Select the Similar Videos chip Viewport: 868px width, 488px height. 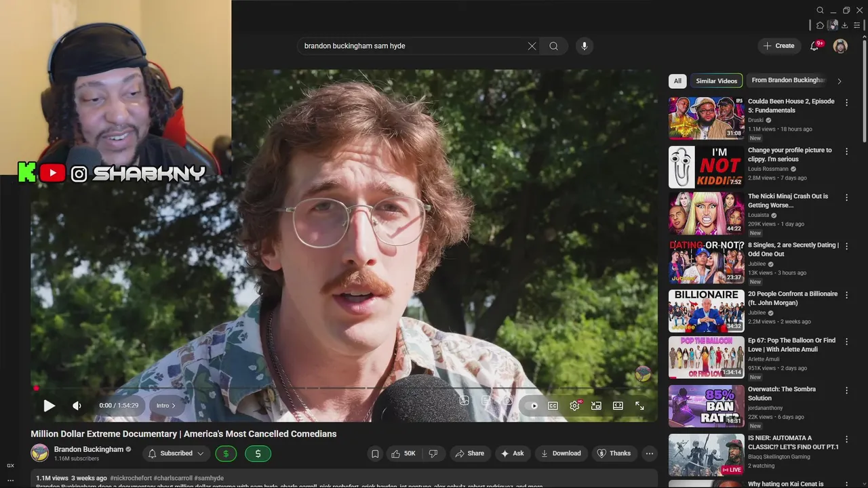coord(716,81)
